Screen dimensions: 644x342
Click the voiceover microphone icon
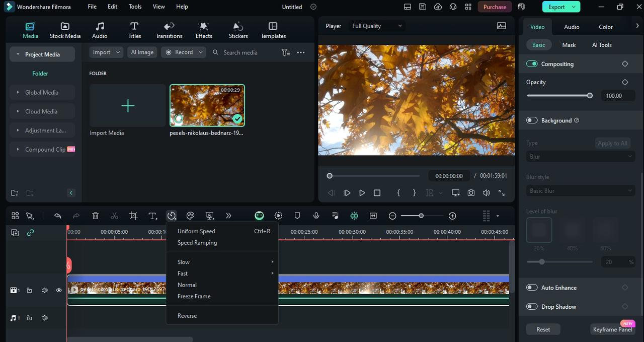(x=316, y=216)
